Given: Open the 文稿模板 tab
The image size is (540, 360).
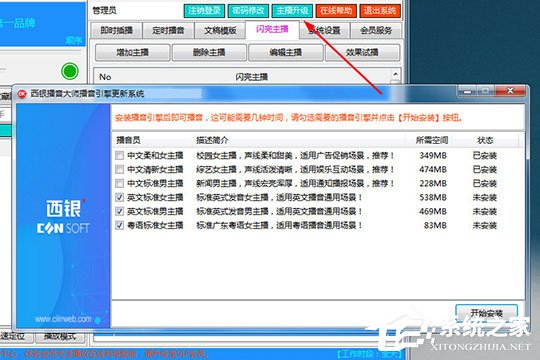Looking at the screenshot, I should click(x=220, y=30).
